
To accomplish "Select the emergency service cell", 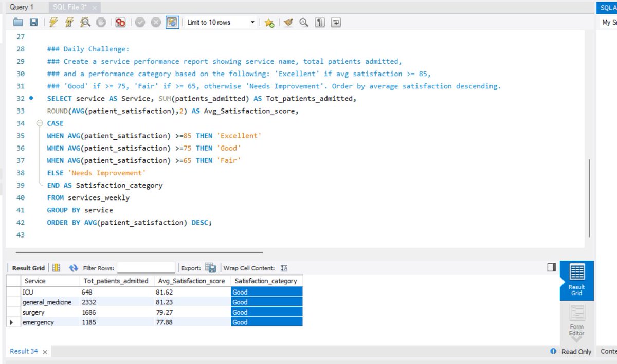I will click(x=50, y=322).
